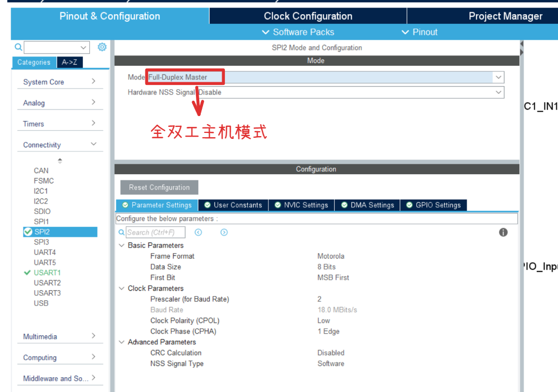Click the Frame Format value Motorola
The height and width of the screenshot is (392, 558).
pos(330,256)
